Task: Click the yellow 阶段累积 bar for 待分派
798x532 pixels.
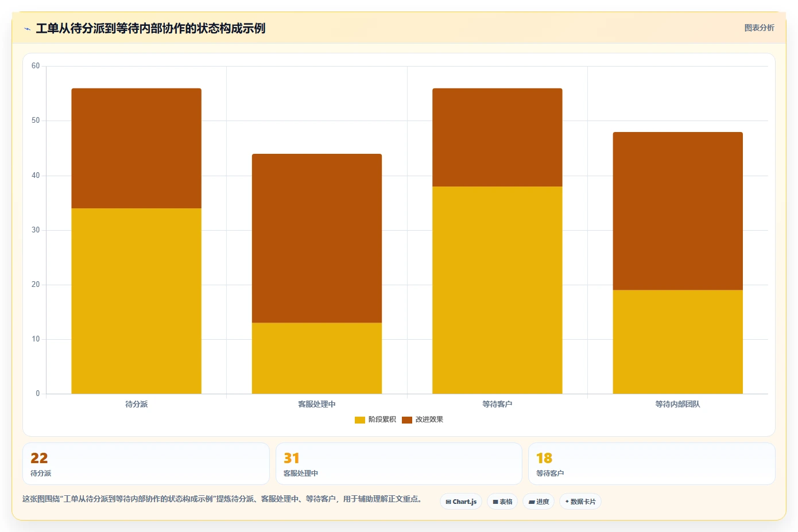Action: coord(136,301)
